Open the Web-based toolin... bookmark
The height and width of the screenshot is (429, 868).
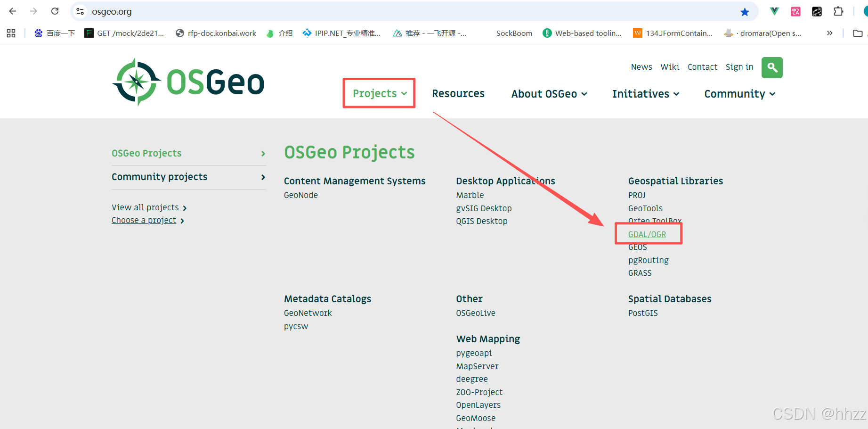582,33
